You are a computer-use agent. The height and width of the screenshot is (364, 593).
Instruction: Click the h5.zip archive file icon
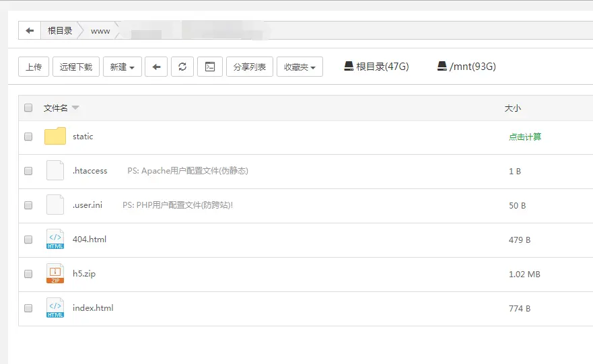click(55, 274)
